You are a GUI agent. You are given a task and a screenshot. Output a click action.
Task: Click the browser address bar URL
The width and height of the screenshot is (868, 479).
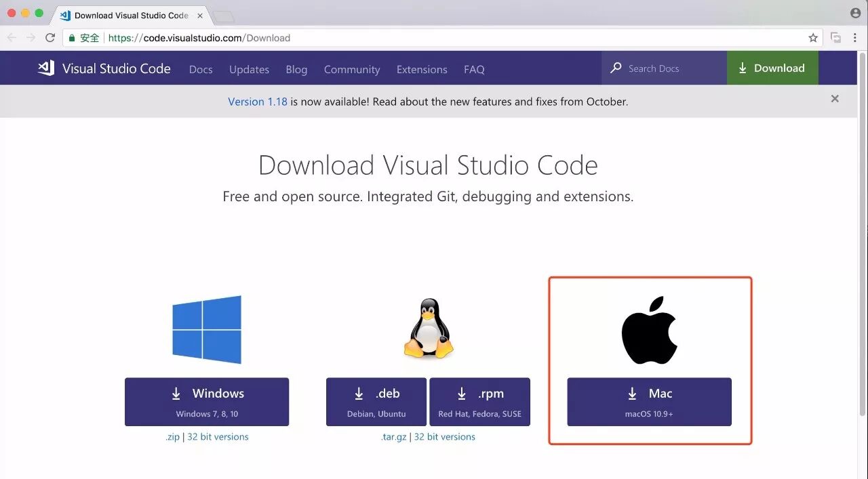click(199, 38)
